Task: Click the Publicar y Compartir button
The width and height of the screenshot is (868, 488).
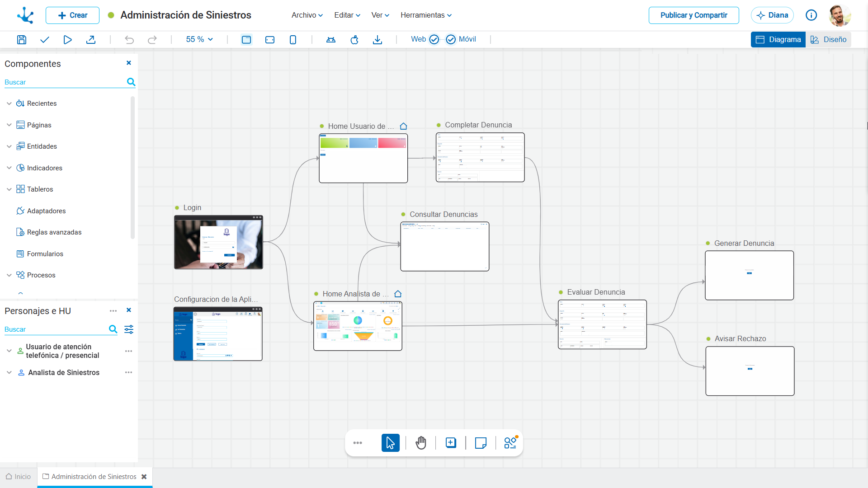Action: pyautogui.click(x=693, y=15)
